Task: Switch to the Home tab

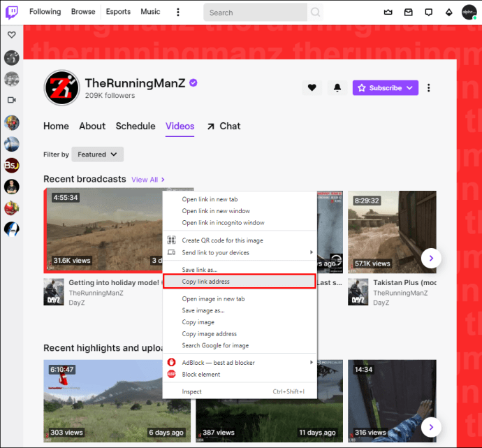Action: point(56,126)
